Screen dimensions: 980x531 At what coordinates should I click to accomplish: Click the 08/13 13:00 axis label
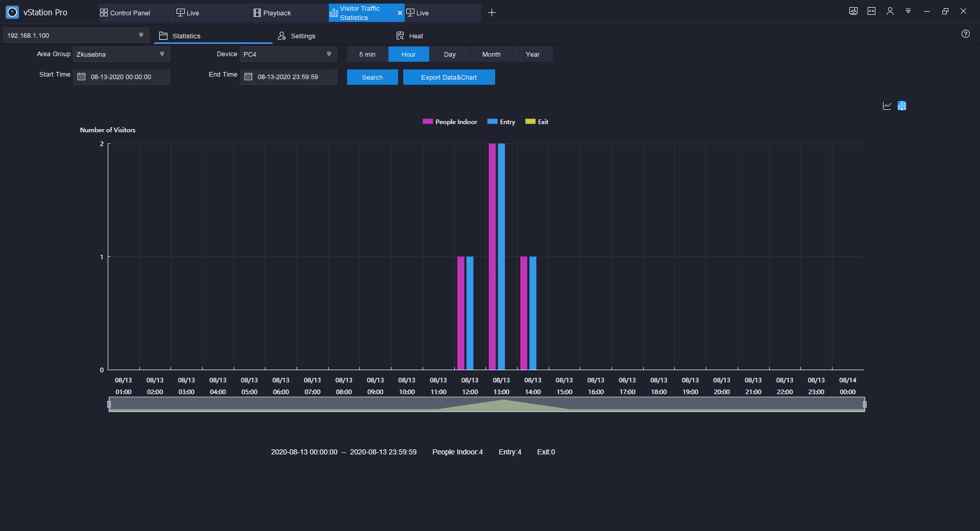(501, 386)
